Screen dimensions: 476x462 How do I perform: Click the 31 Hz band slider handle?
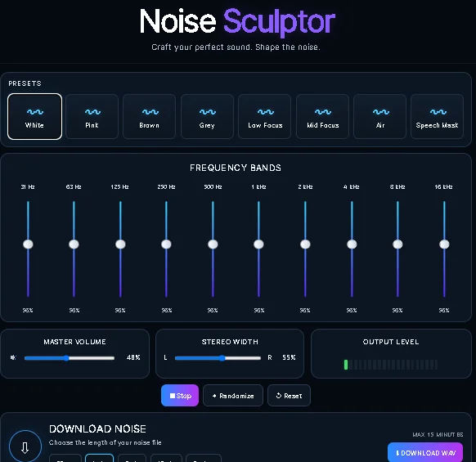(28, 244)
